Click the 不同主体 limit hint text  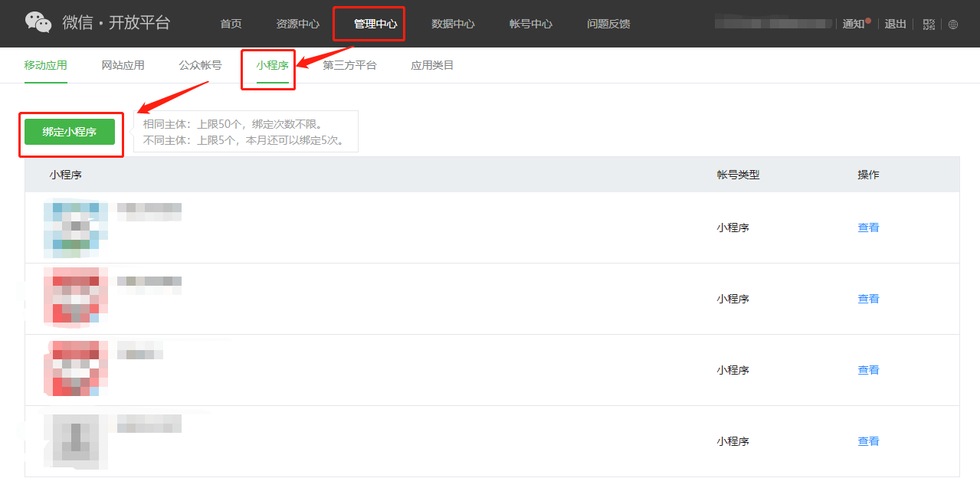pos(244,141)
